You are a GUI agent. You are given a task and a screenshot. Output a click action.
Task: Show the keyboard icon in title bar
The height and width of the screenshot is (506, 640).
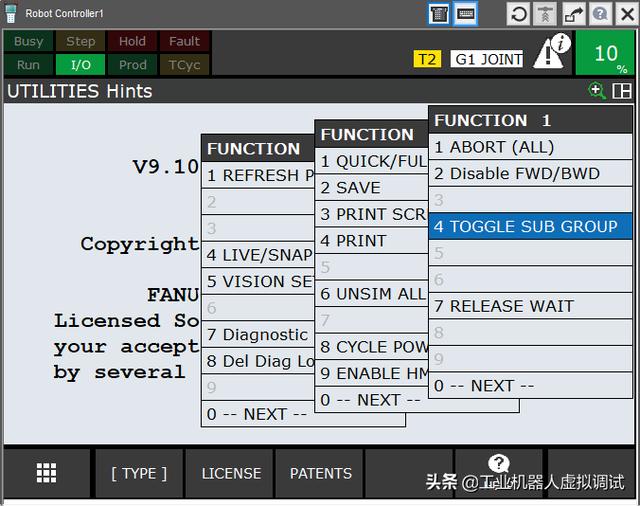[466, 14]
